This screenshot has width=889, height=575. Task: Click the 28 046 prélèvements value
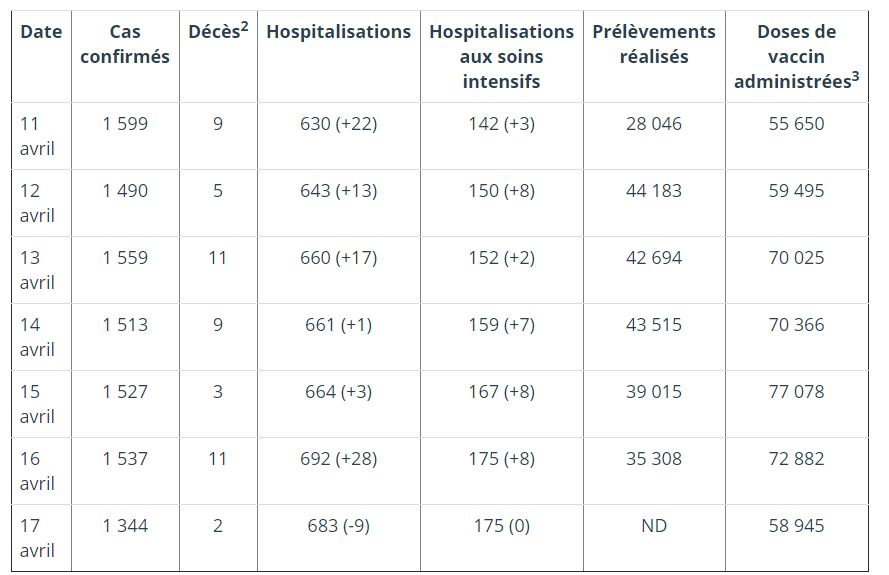(x=654, y=124)
